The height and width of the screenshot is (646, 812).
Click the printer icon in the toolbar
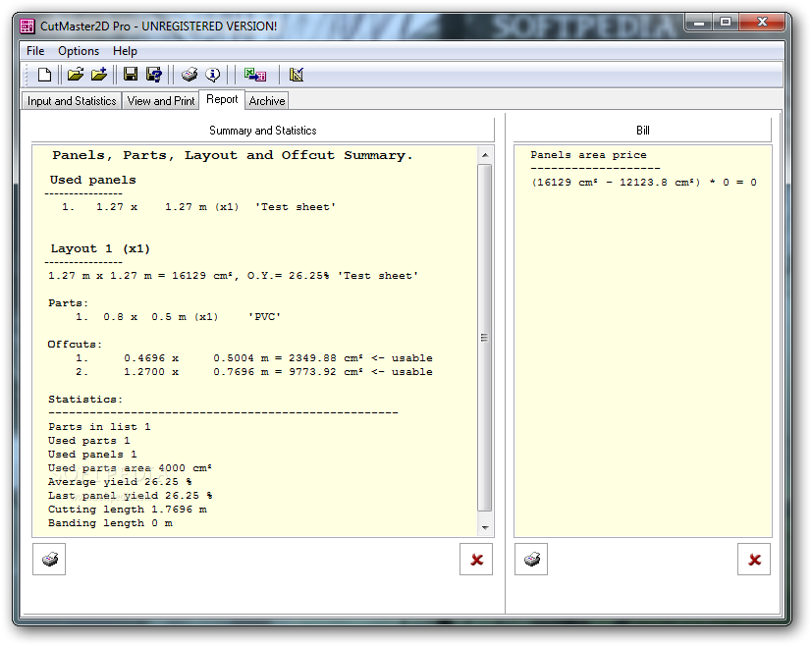189,75
